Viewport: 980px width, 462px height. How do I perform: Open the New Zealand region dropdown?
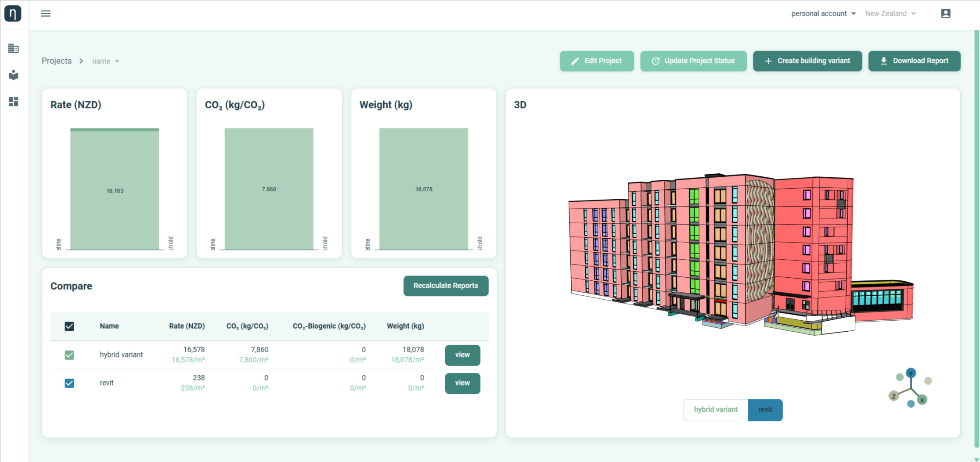pos(890,14)
